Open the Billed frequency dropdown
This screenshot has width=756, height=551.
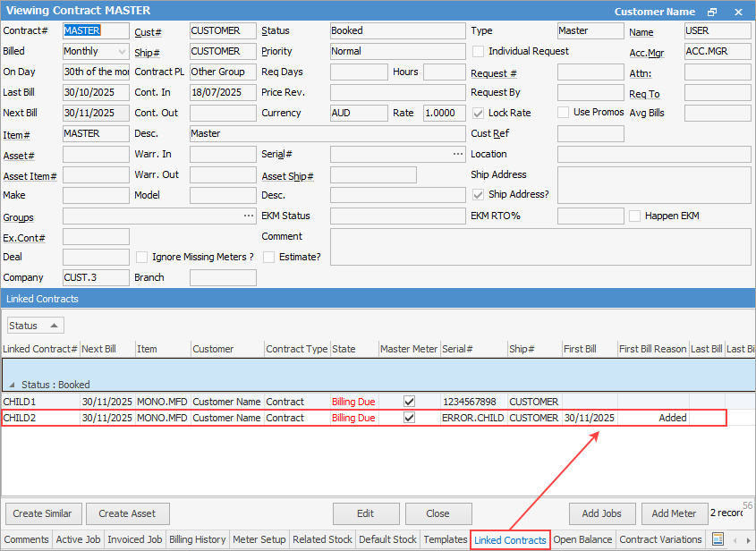point(123,52)
